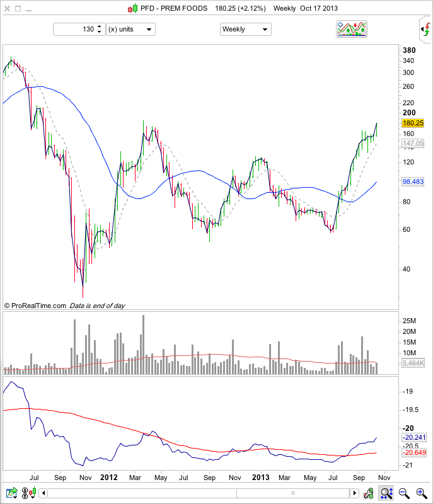This screenshot has height=504, width=433.
Task: Open chart properties wrench icon
Action: tap(369, 493)
